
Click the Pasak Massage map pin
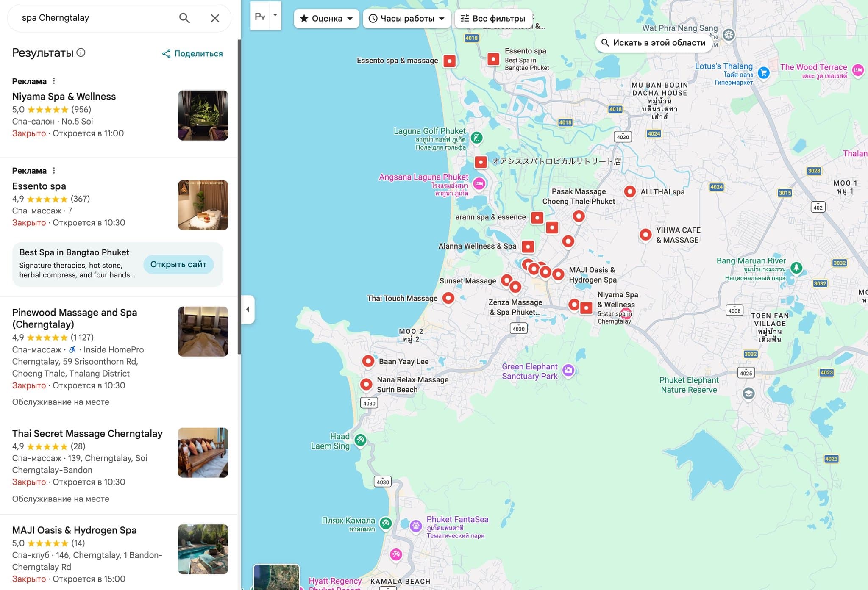tap(579, 216)
